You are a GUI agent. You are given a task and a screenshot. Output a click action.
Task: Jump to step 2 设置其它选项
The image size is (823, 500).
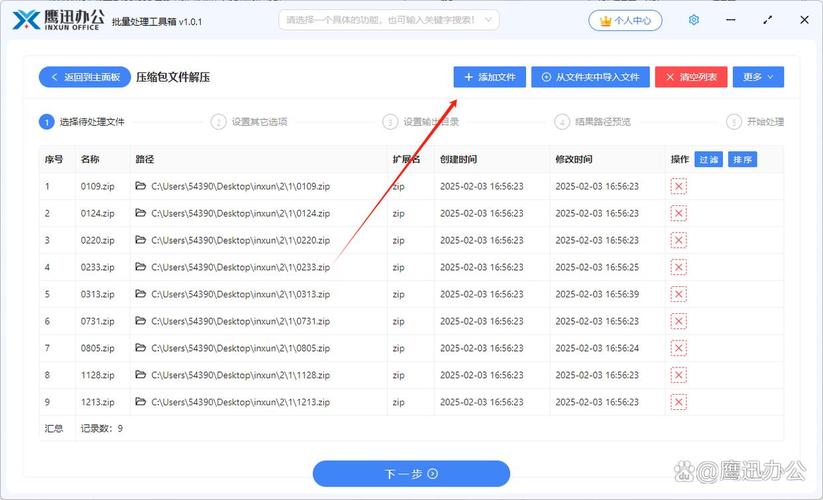249,122
